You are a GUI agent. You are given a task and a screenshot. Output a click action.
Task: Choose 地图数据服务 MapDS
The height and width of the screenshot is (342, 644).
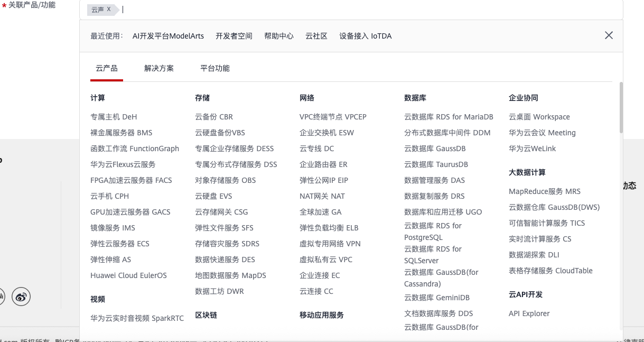click(230, 275)
